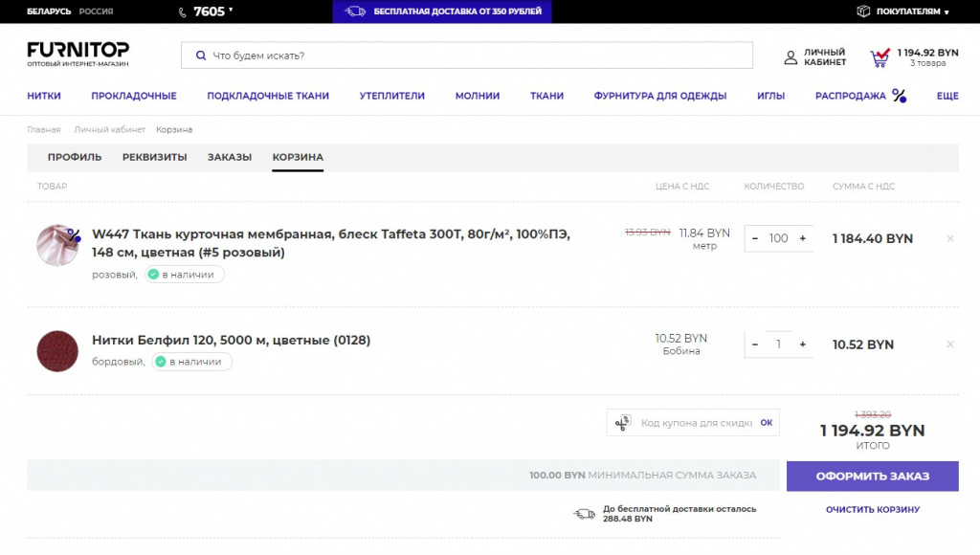Open pink fabric product thumbnail
This screenshot has width=980, height=555.
tap(56, 246)
